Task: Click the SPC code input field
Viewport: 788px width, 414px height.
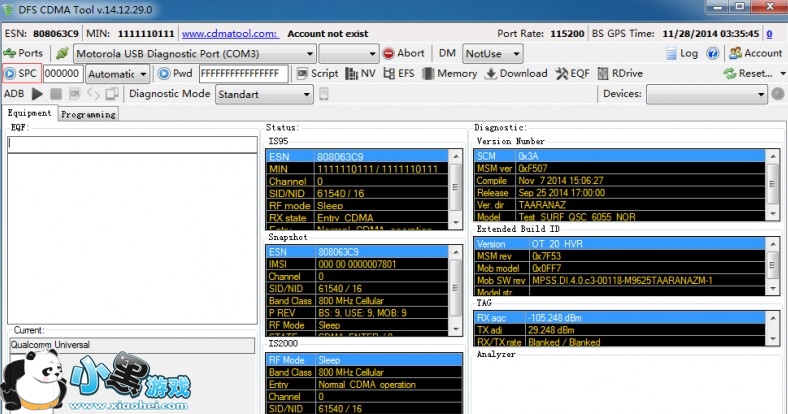Action: point(61,73)
